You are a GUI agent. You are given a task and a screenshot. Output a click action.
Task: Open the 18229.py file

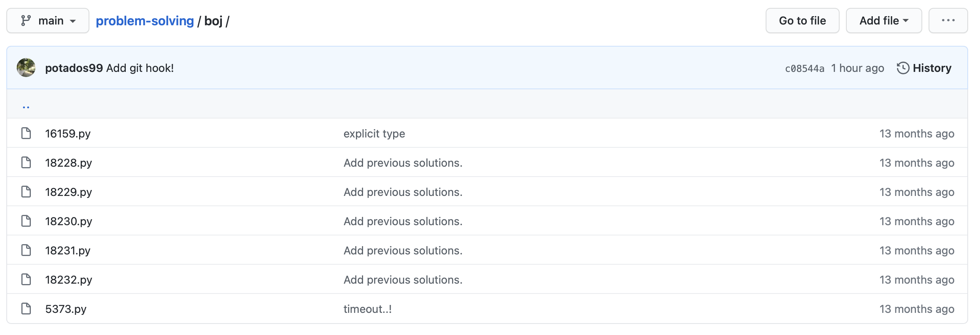(x=68, y=192)
